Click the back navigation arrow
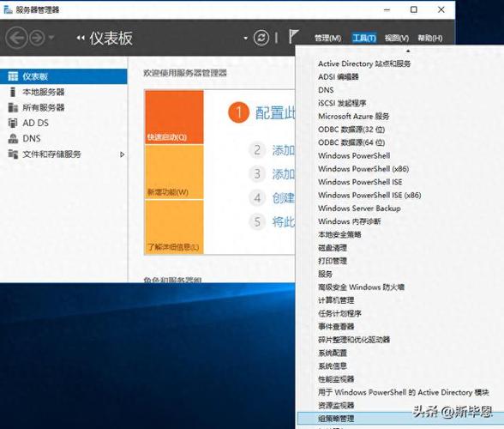504x429 pixels. coord(16,38)
